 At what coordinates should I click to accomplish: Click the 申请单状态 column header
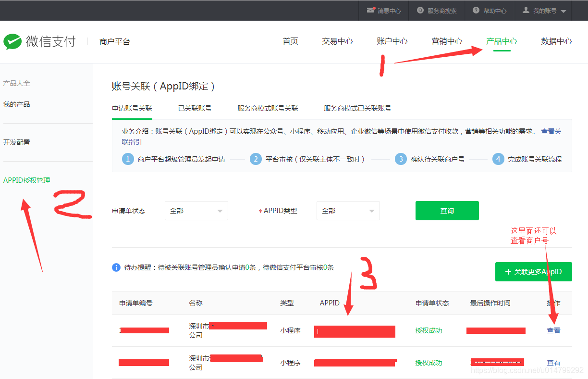[432, 303]
